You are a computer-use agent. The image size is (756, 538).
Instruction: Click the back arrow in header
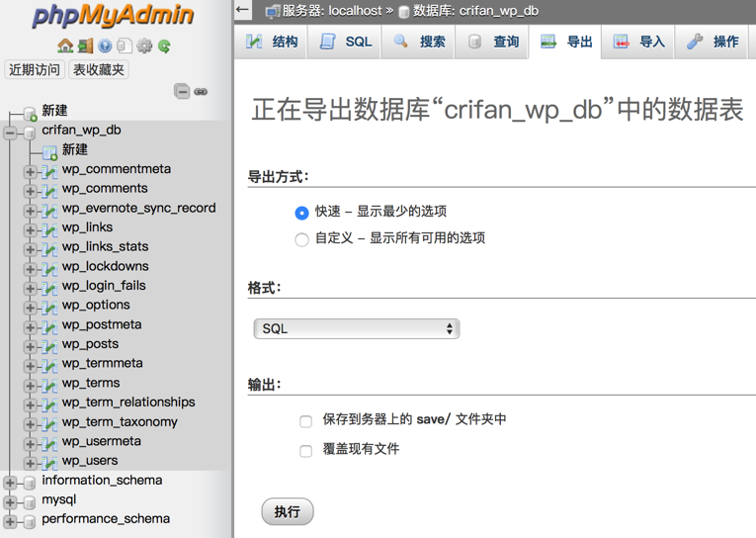[242, 10]
